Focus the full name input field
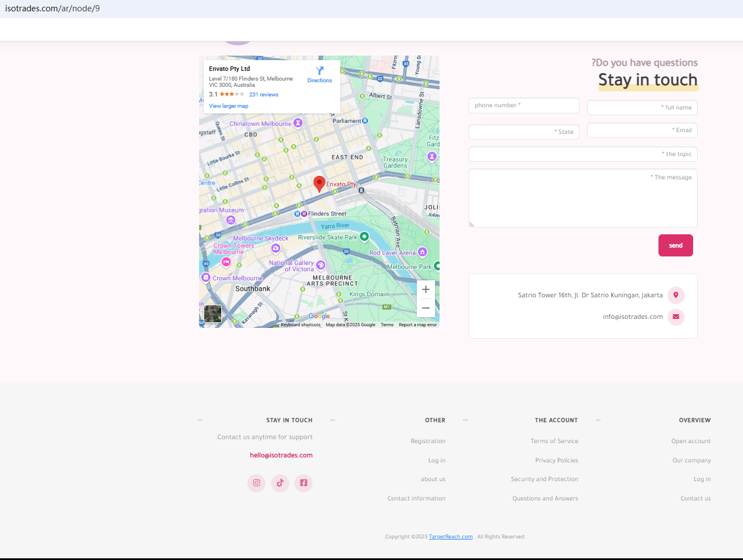This screenshot has width=743, height=560. coord(641,107)
